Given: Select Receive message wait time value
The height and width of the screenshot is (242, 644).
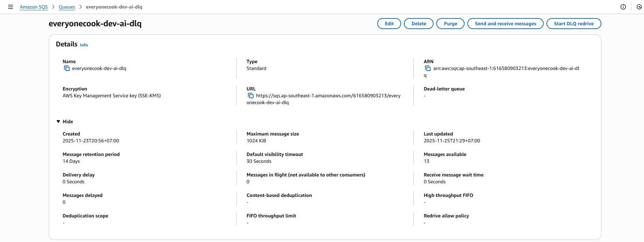Looking at the screenshot, I should click(435, 182).
